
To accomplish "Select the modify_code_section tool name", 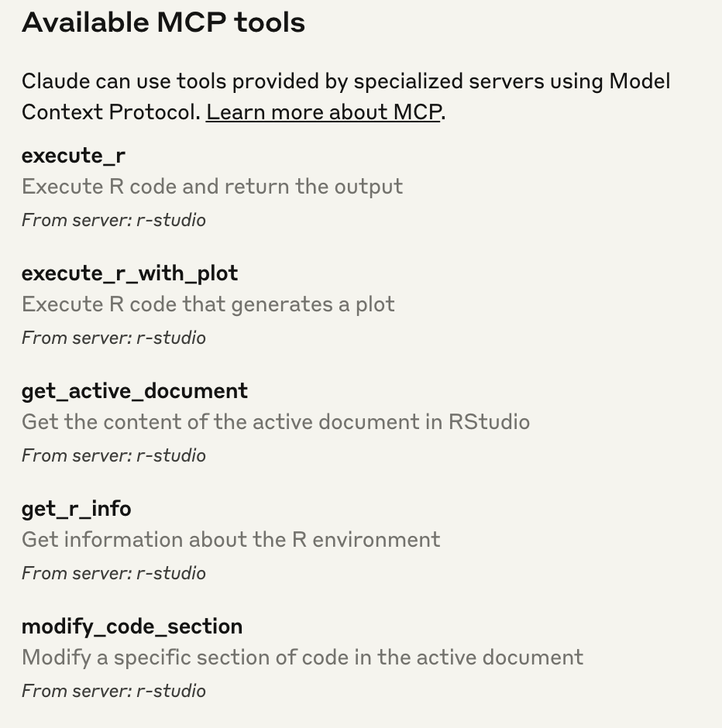I will pyautogui.click(x=132, y=627).
